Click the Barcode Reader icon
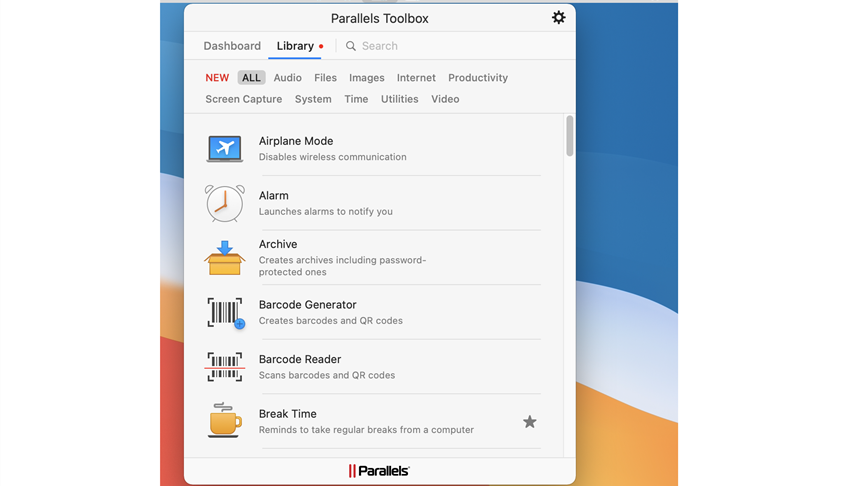 [225, 367]
